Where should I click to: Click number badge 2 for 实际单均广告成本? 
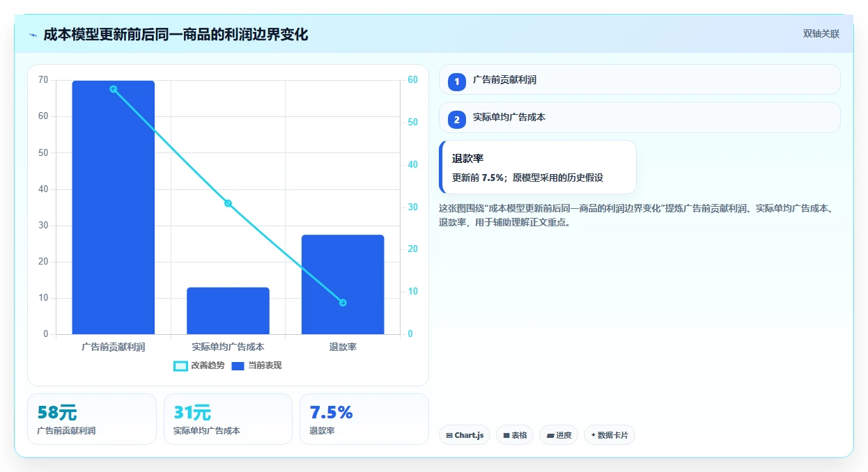click(x=457, y=120)
